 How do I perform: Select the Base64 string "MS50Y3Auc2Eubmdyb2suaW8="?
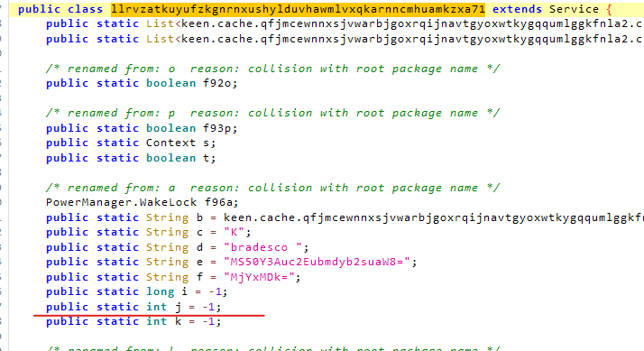click(317, 262)
